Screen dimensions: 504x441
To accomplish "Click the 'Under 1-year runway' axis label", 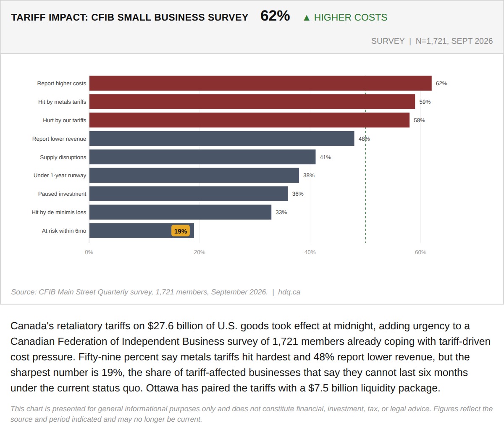I will 60,175.
